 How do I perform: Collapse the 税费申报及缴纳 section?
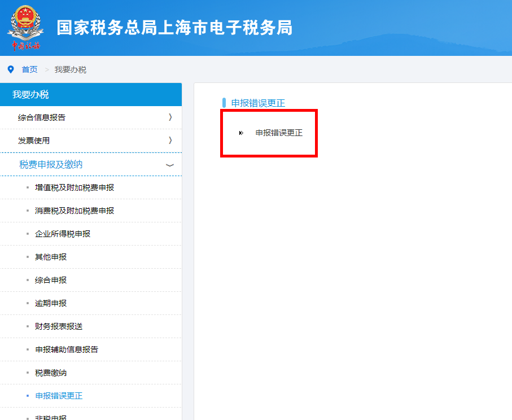point(169,165)
